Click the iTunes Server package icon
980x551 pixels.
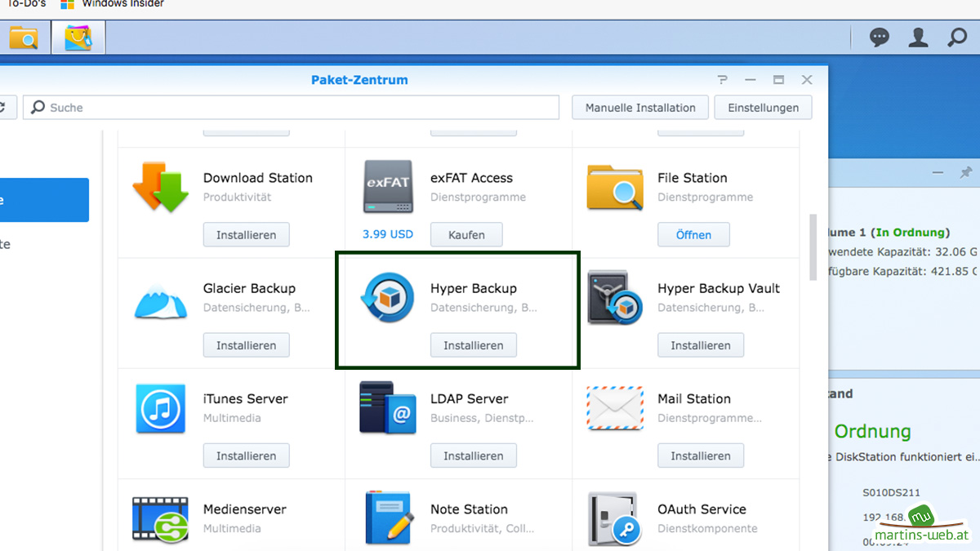[x=160, y=408]
